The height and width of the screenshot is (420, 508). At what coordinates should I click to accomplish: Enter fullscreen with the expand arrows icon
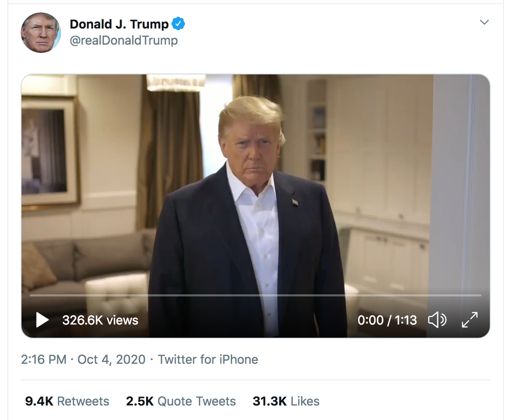pyautogui.click(x=470, y=320)
